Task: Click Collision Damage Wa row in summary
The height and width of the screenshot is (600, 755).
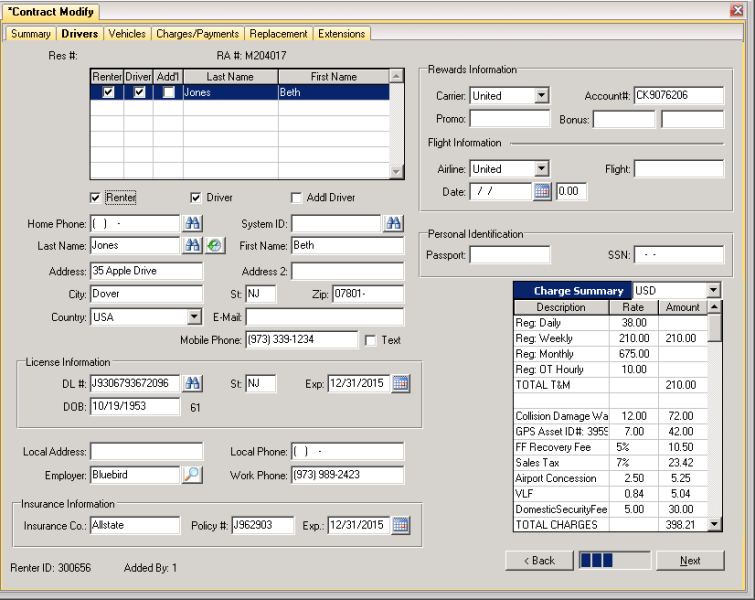Action: (611, 416)
